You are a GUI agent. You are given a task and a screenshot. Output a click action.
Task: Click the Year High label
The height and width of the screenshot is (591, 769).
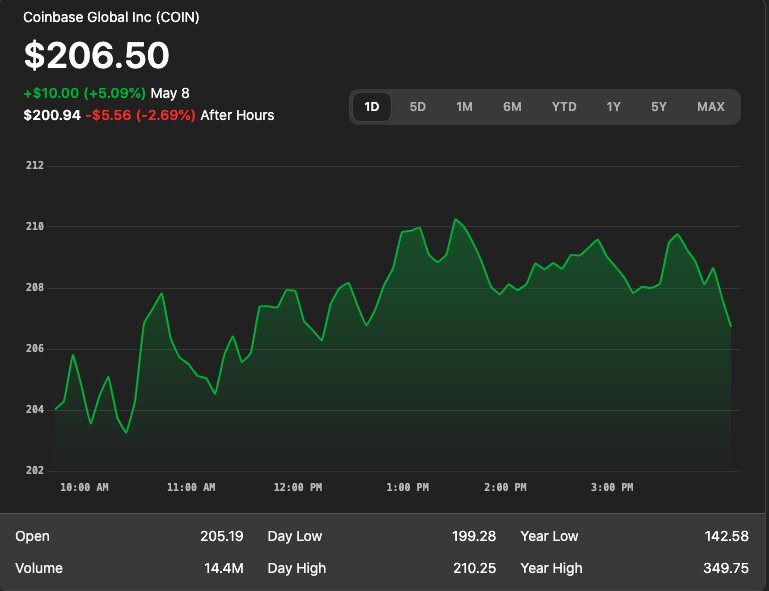pos(551,568)
